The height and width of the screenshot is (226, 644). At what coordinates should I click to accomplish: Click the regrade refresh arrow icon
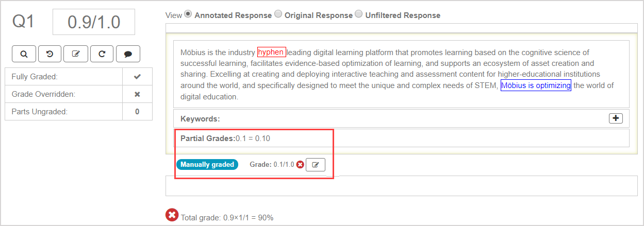click(102, 54)
